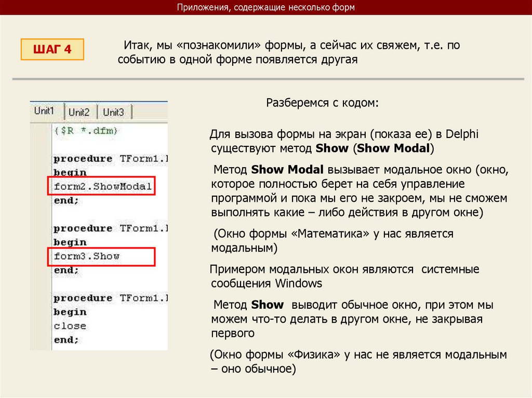Click the {$R *.dfm} directive line

pyautogui.click(x=86, y=131)
